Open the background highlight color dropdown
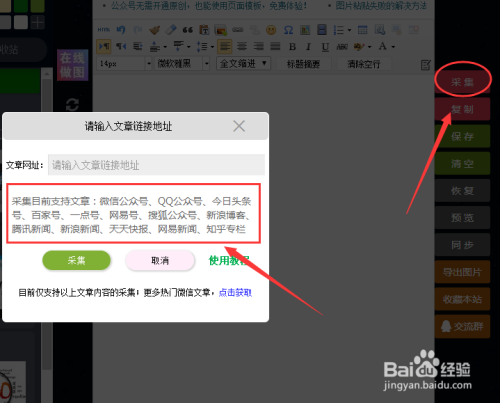 369,47
